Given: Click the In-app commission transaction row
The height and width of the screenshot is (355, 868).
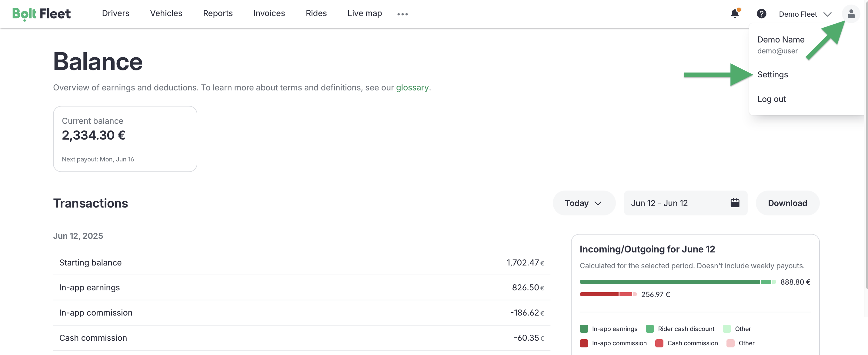Looking at the screenshot, I should point(302,313).
